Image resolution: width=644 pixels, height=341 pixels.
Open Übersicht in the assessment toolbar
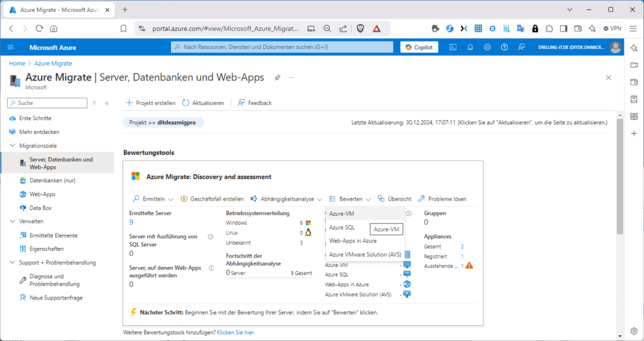[x=394, y=199]
